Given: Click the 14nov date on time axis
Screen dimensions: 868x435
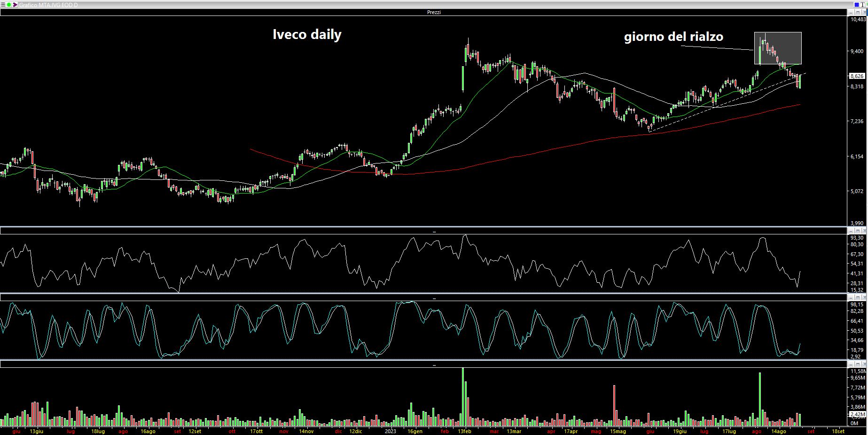Looking at the screenshot, I should pos(306,431).
